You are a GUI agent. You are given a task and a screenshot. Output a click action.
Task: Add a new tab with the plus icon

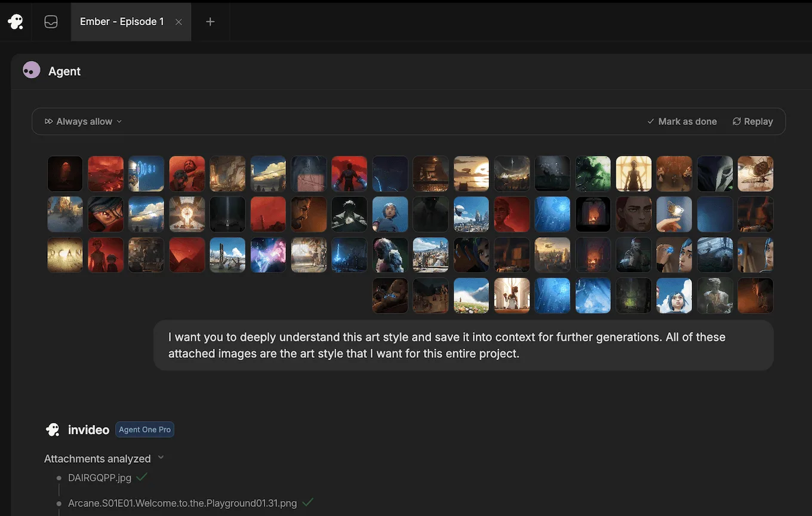210,21
